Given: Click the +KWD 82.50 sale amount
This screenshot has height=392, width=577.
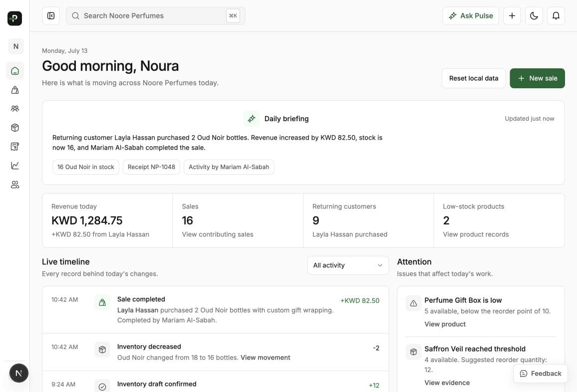Looking at the screenshot, I should click(360, 300).
